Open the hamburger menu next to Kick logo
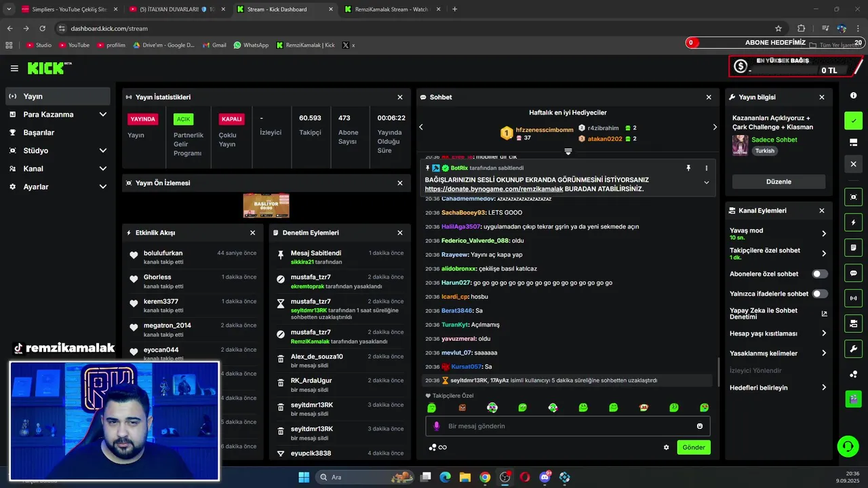The width and height of the screenshot is (868, 488). pos(14,68)
